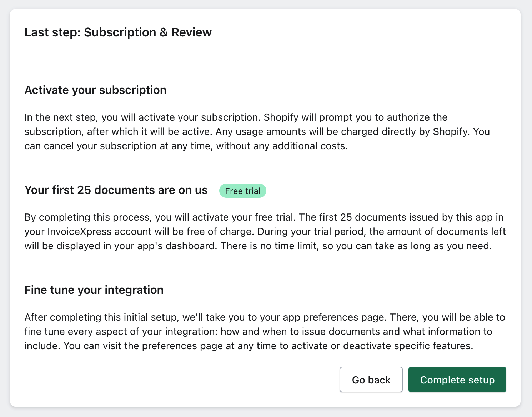
Task: Click paragraph starting 'After completing this initial setup'
Action: [265, 332]
